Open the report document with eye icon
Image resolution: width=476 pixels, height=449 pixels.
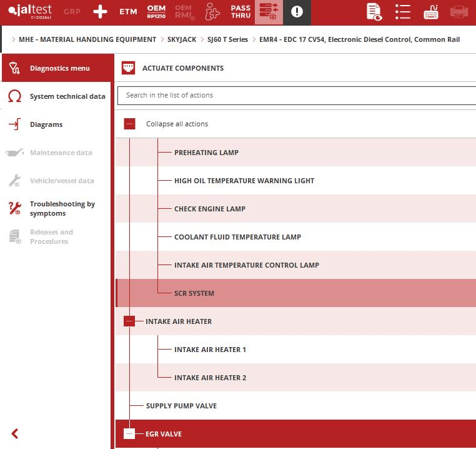coord(374,12)
